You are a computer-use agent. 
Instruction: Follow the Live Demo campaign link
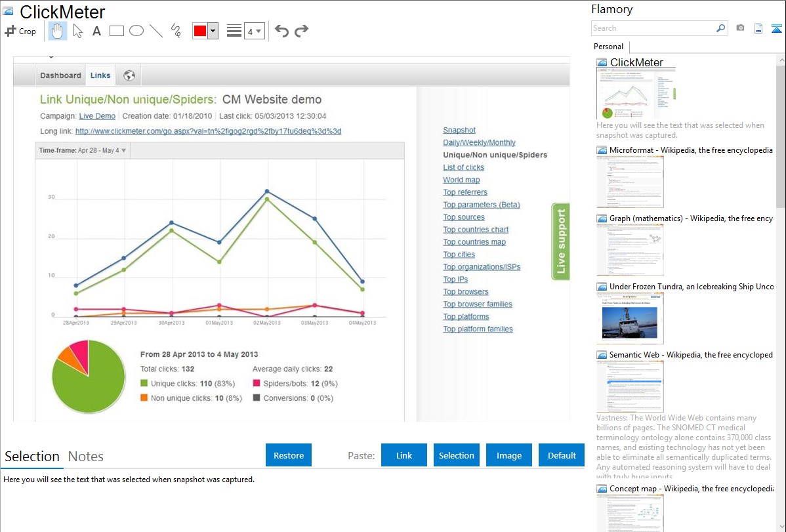[97, 116]
